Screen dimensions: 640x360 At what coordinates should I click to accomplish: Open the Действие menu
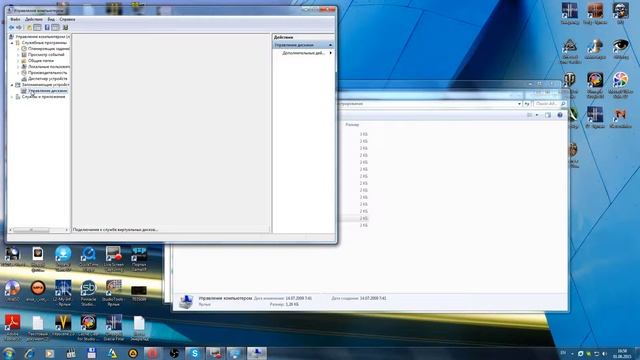[x=33, y=19]
